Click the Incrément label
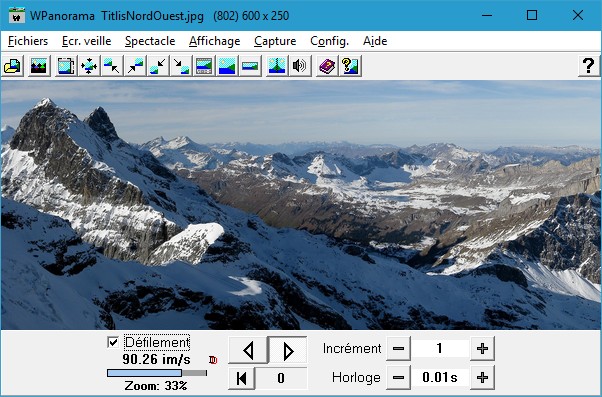Viewport: 602px width, 397px height. pos(352,349)
